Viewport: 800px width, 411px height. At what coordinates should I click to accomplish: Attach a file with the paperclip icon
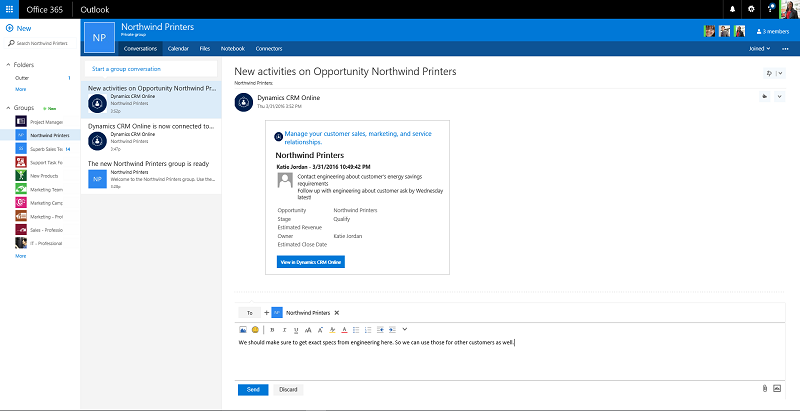point(765,388)
